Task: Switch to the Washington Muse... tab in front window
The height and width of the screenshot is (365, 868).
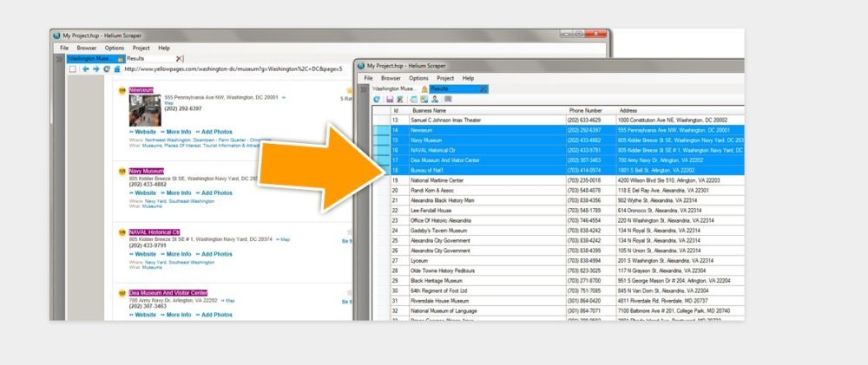Action: coord(393,88)
